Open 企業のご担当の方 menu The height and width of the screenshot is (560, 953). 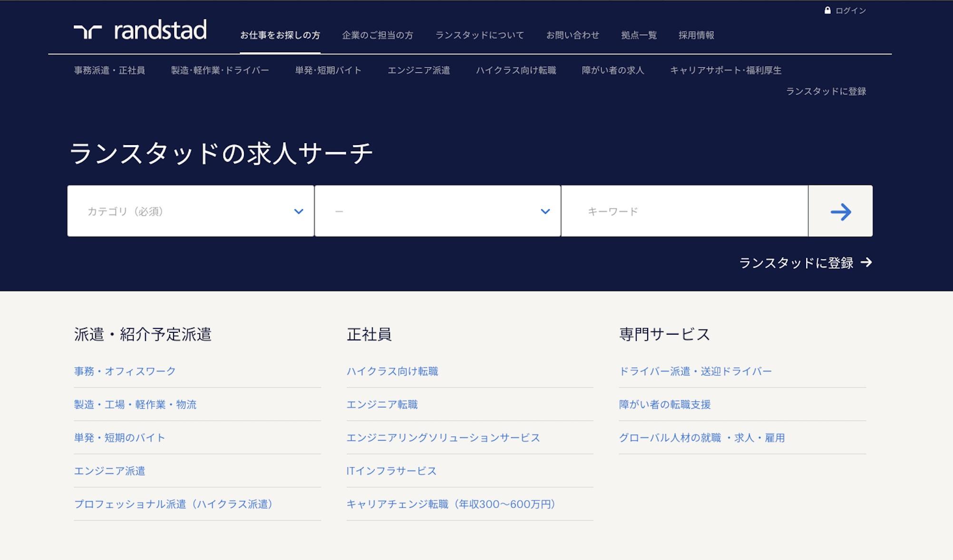point(378,35)
